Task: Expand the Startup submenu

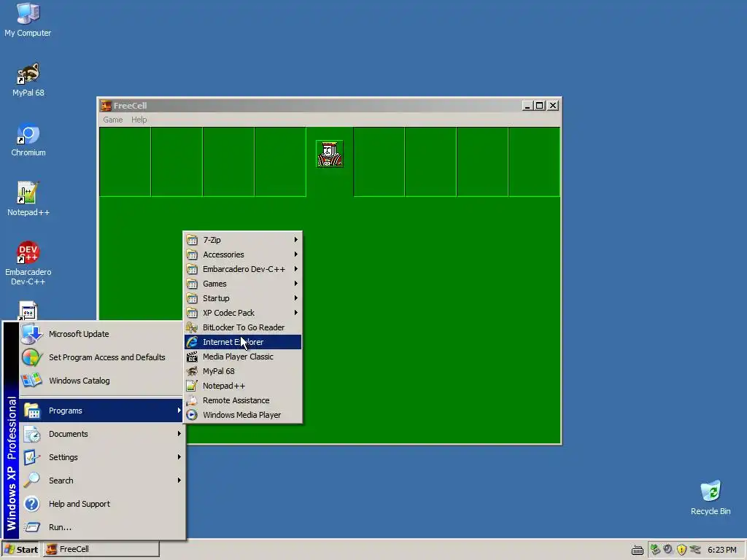Action: click(x=243, y=298)
